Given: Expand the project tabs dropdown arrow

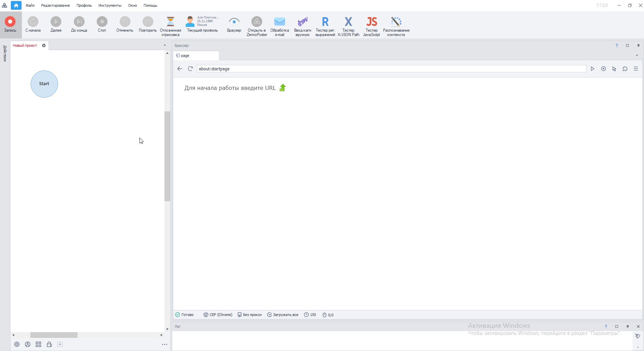Looking at the screenshot, I should (x=164, y=45).
